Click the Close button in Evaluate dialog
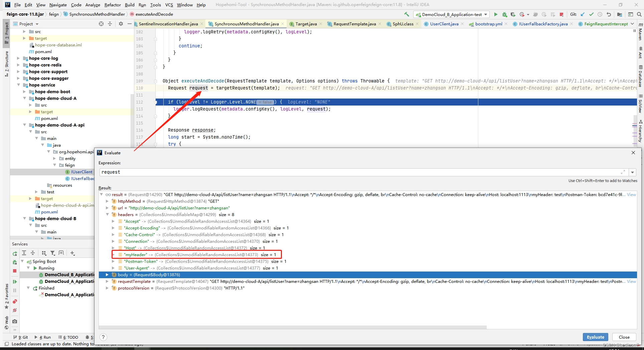Image resolution: width=644 pixels, height=350 pixels. click(624, 337)
